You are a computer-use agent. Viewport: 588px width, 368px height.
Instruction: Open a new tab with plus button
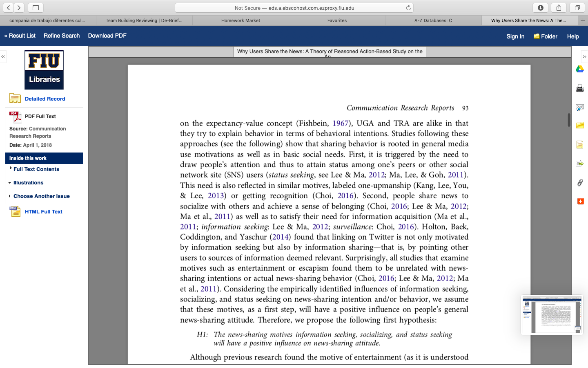click(583, 20)
